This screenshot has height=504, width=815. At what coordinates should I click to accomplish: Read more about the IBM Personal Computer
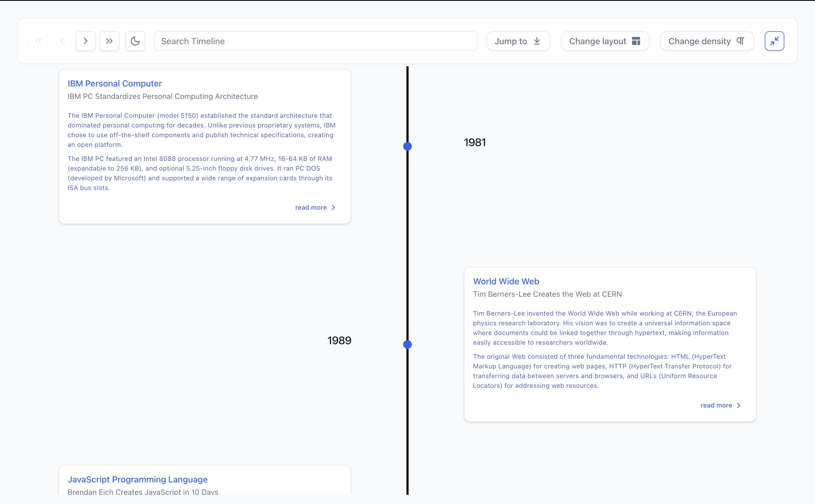tap(311, 207)
